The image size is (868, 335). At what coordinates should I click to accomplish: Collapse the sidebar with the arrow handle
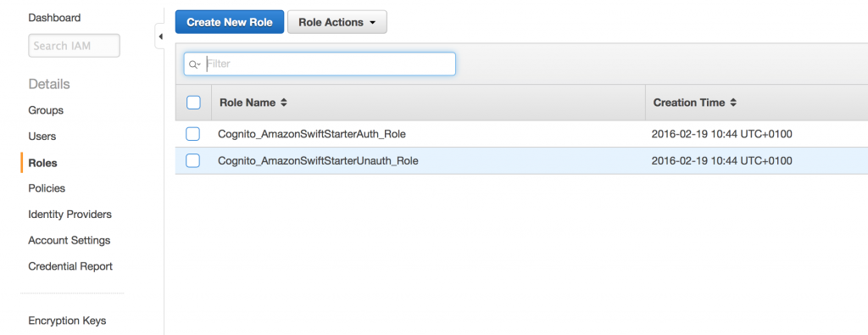(x=160, y=36)
